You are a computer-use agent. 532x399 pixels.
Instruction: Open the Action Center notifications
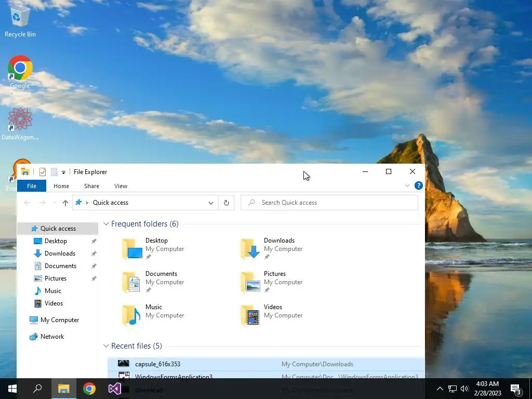pos(516,389)
